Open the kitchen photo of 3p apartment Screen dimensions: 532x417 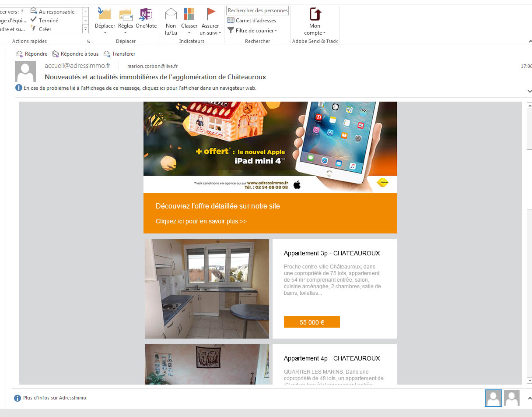coord(207,289)
